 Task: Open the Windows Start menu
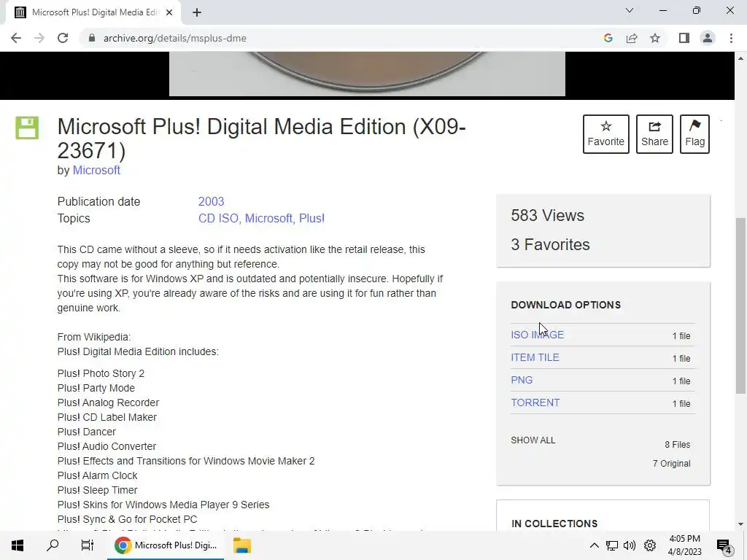18,545
